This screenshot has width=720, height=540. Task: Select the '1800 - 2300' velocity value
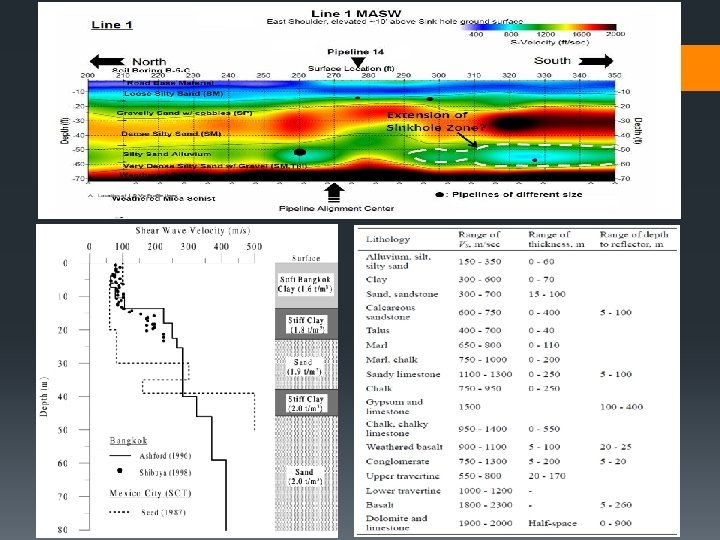[485, 505]
